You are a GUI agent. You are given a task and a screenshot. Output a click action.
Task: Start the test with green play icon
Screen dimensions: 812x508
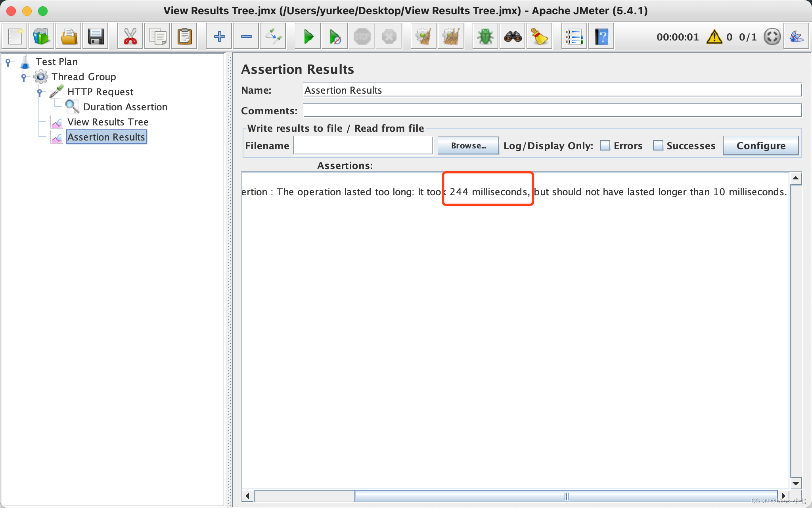click(308, 37)
